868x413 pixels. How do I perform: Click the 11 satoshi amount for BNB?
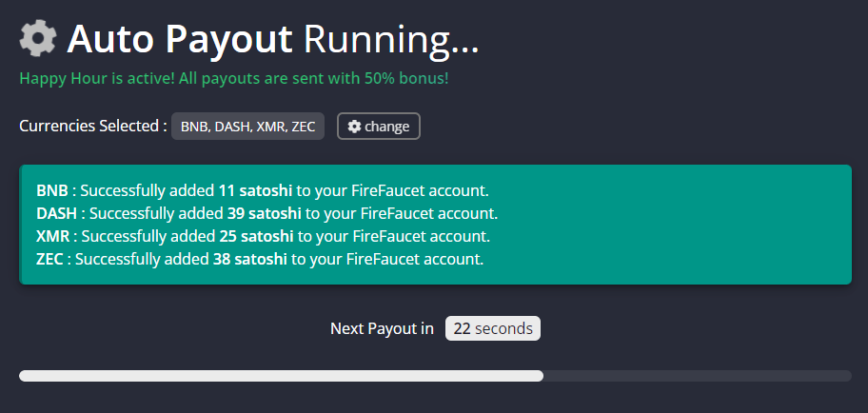tap(255, 190)
